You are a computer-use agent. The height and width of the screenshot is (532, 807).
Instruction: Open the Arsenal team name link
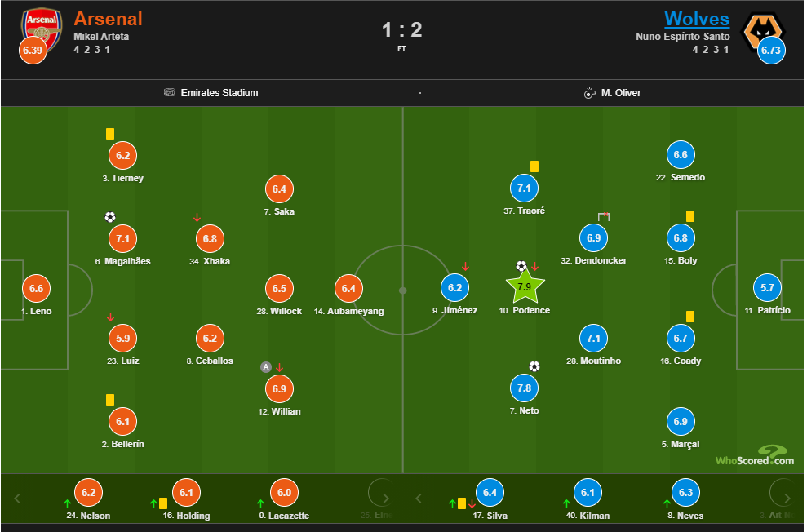(x=108, y=19)
